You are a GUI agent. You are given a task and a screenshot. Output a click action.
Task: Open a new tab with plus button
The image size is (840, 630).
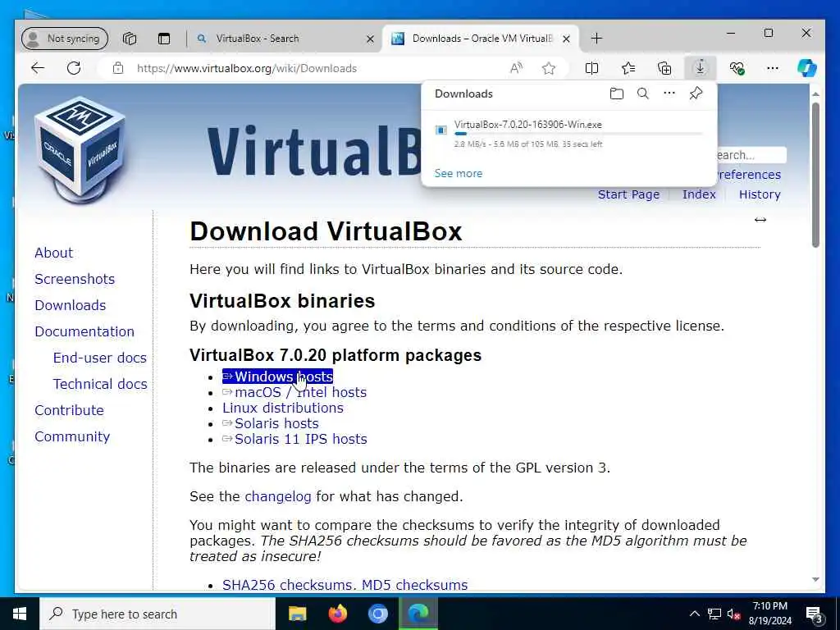tap(596, 38)
